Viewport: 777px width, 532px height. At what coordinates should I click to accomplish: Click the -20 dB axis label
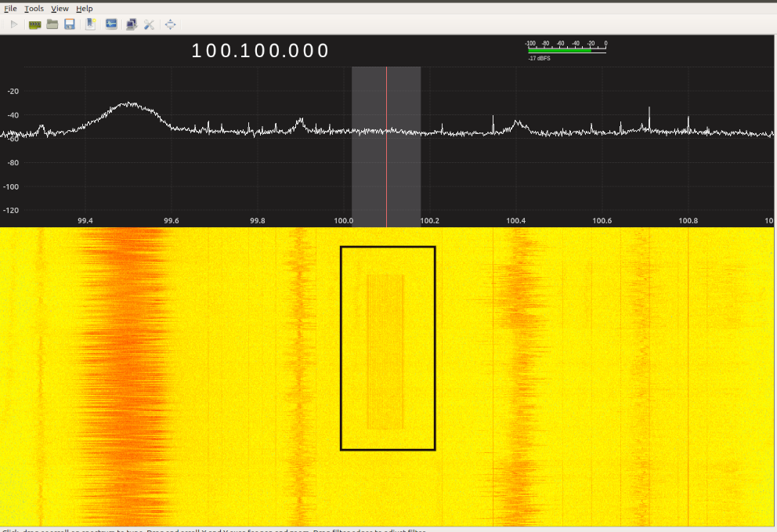[x=13, y=91]
